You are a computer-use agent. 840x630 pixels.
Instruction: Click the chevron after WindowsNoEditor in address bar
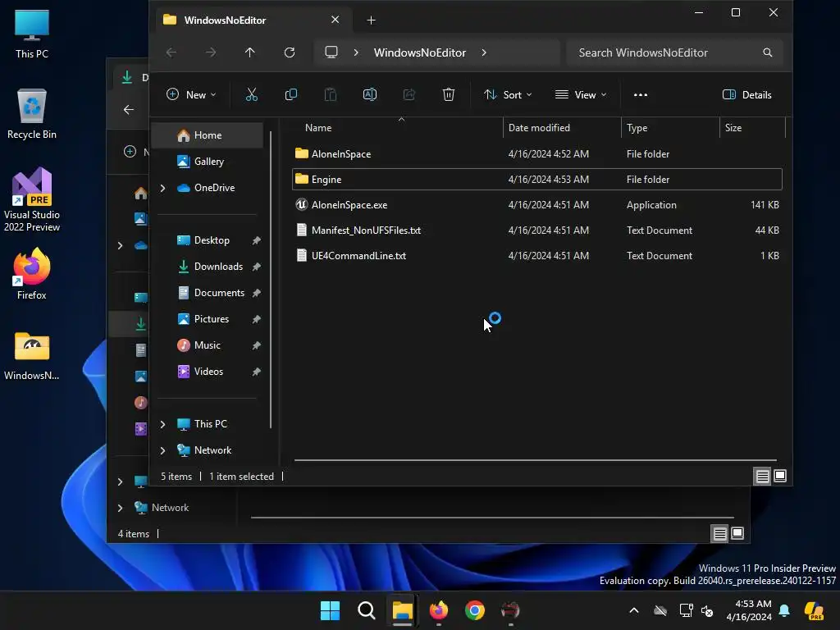click(x=484, y=52)
